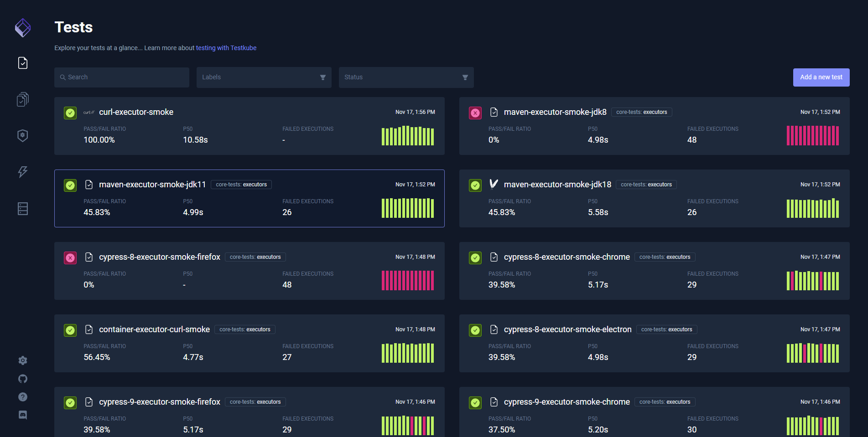Click the core-tests: executors label on cypress-9-executor-smoke-firefox
The width and height of the screenshot is (868, 437).
(255, 402)
